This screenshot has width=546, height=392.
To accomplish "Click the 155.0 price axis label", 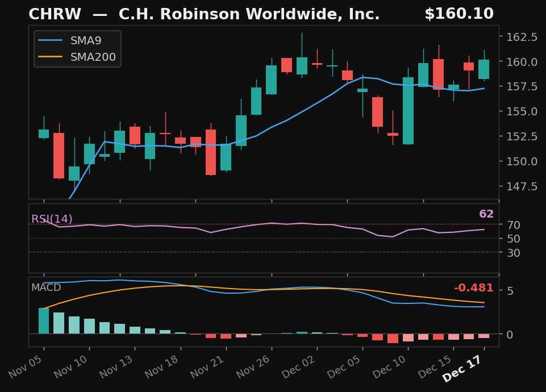I will tap(522, 112).
